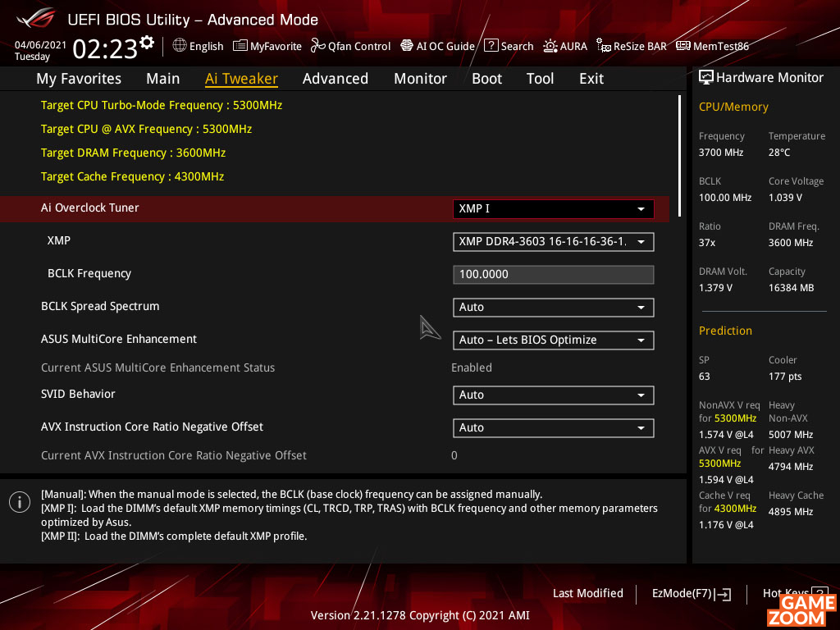Click the SP value 63

[705, 376]
